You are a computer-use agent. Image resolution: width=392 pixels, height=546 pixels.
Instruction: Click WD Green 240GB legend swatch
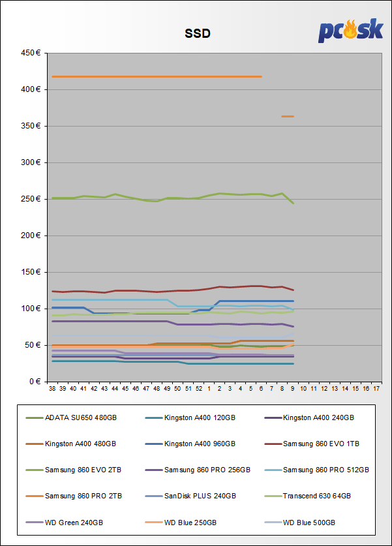pos(34,522)
